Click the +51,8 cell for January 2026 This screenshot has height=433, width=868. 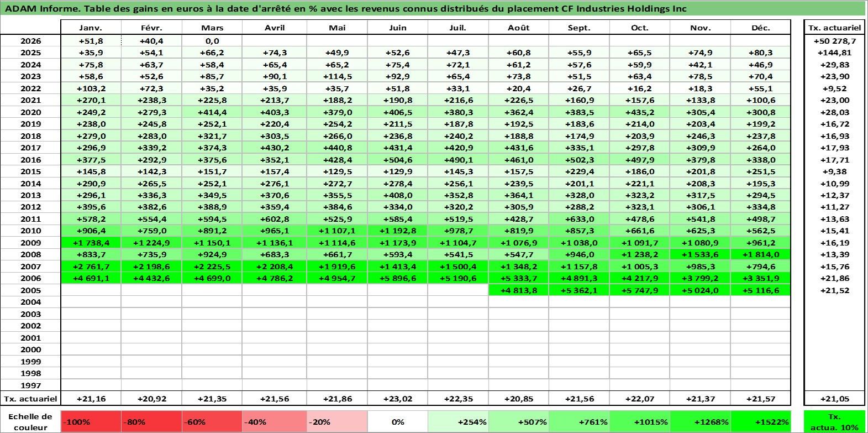pos(91,41)
